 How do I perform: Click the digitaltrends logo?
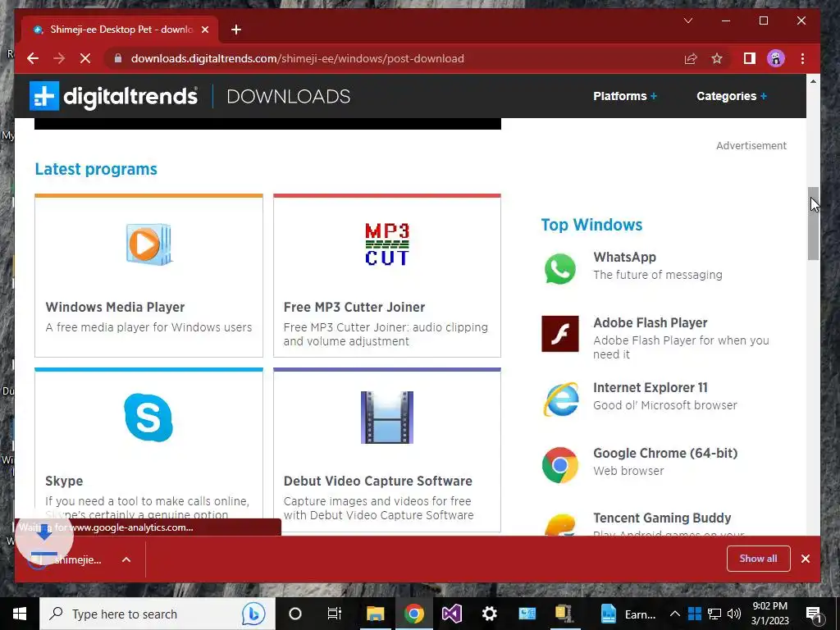(113, 96)
